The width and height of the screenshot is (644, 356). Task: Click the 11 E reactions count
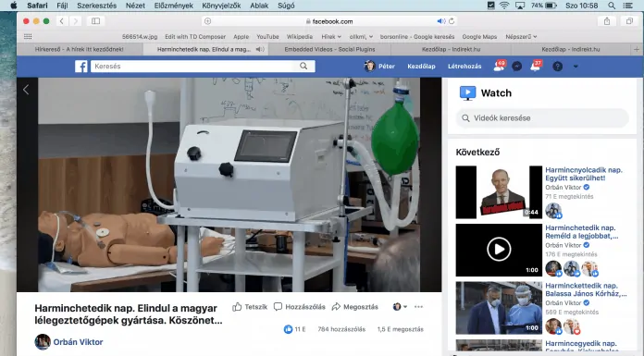click(294, 329)
